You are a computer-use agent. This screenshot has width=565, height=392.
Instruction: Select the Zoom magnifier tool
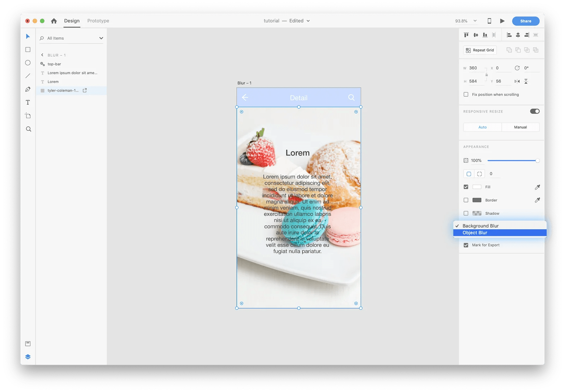(x=28, y=129)
